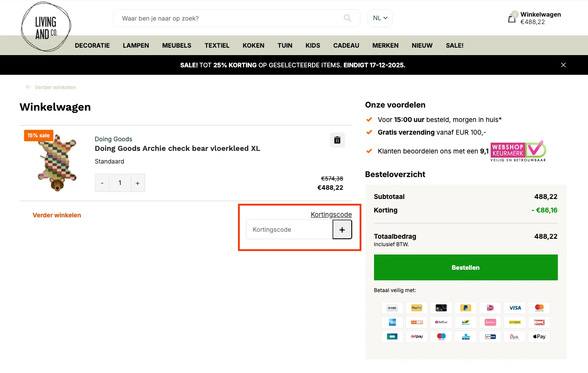
Task: Dismiss the black sale banner
Action: tap(563, 65)
